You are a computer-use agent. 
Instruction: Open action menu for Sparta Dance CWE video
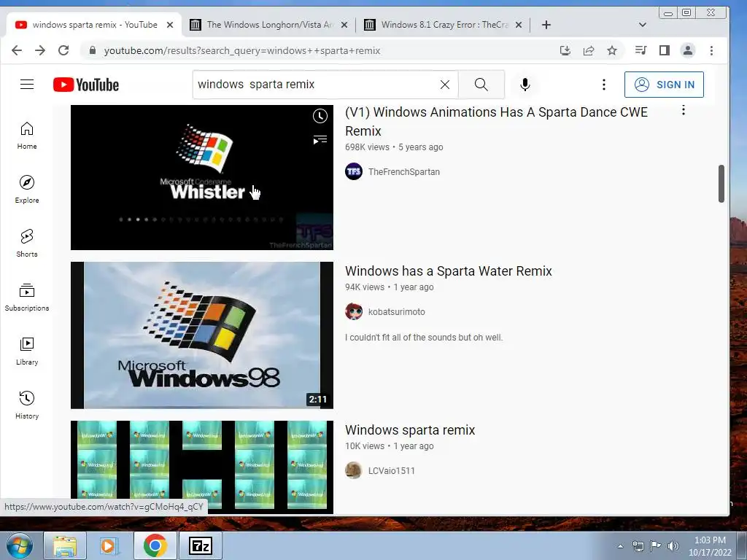[x=683, y=111]
